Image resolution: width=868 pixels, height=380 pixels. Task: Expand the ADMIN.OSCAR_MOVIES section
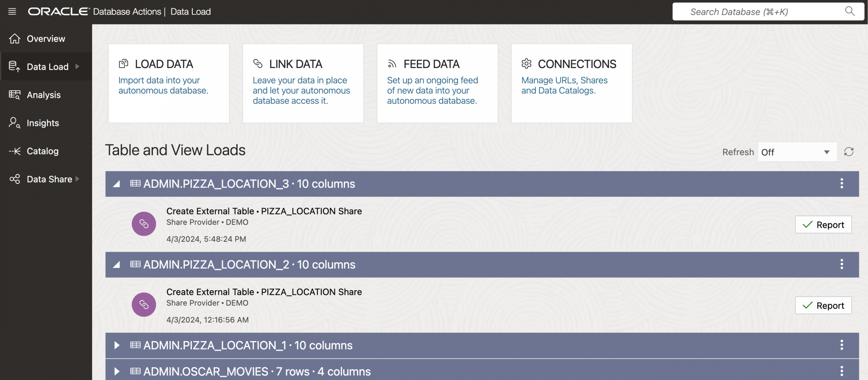pos(117,371)
